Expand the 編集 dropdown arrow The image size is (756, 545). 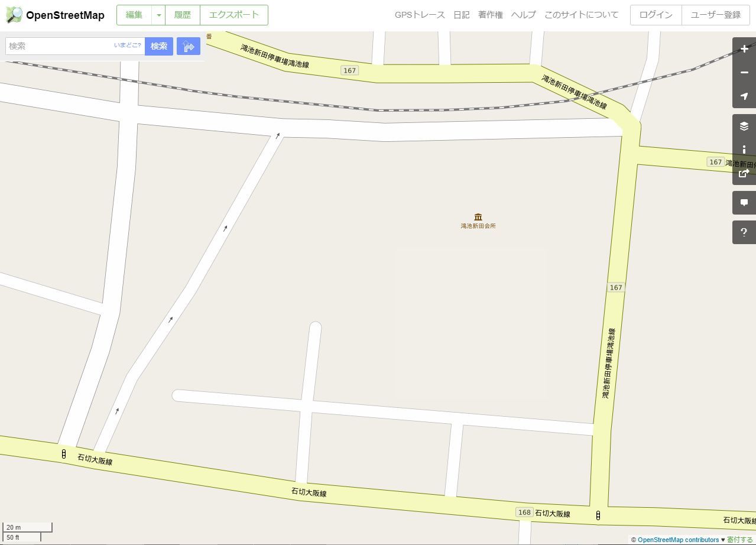[158, 15]
